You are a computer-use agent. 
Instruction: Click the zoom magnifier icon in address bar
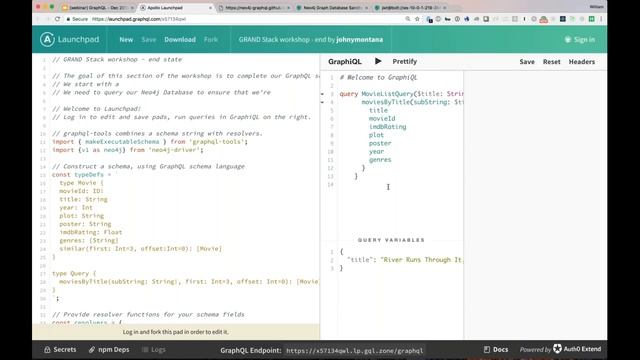coord(408,19)
